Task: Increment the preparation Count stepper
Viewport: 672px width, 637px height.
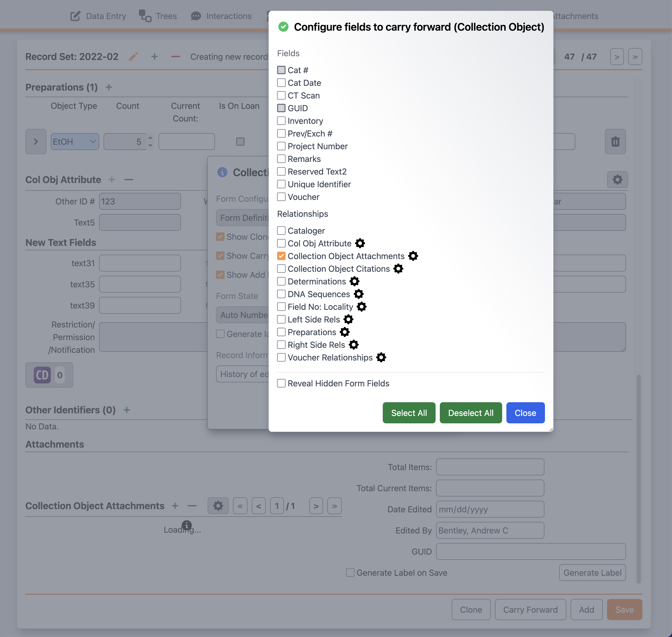Action: [150, 138]
